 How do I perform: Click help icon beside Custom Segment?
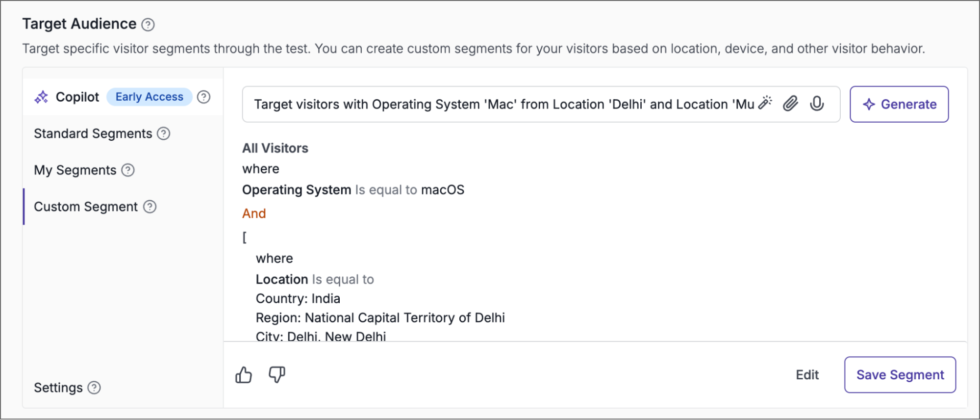pyautogui.click(x=150, y=207)
